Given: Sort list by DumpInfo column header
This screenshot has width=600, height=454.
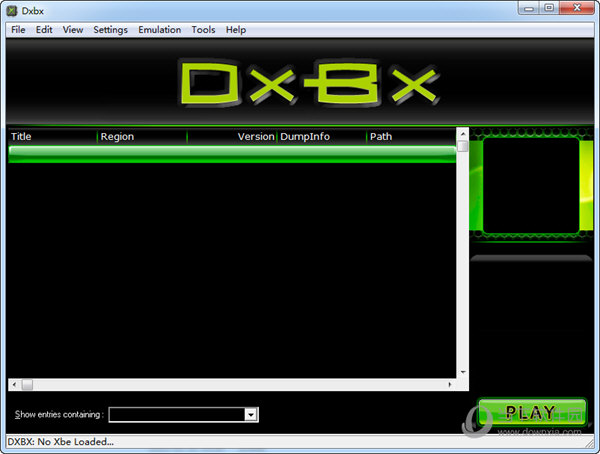Looking at the screenshot, I should point(321,137).
